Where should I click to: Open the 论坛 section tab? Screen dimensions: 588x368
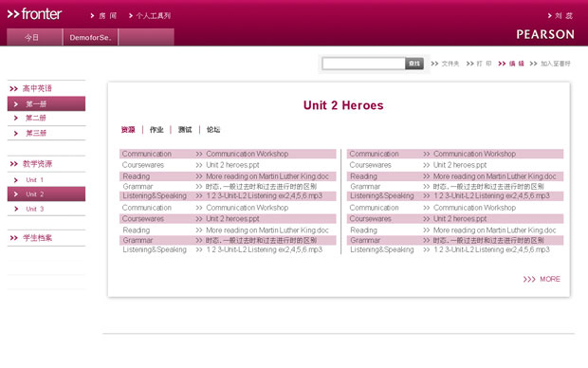click(213, 130)
